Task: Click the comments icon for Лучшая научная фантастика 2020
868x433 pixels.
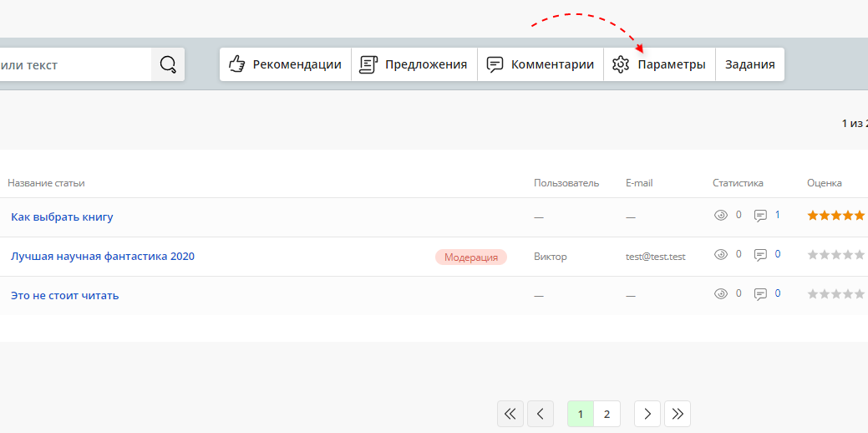Action: click(x=760, y=255)
